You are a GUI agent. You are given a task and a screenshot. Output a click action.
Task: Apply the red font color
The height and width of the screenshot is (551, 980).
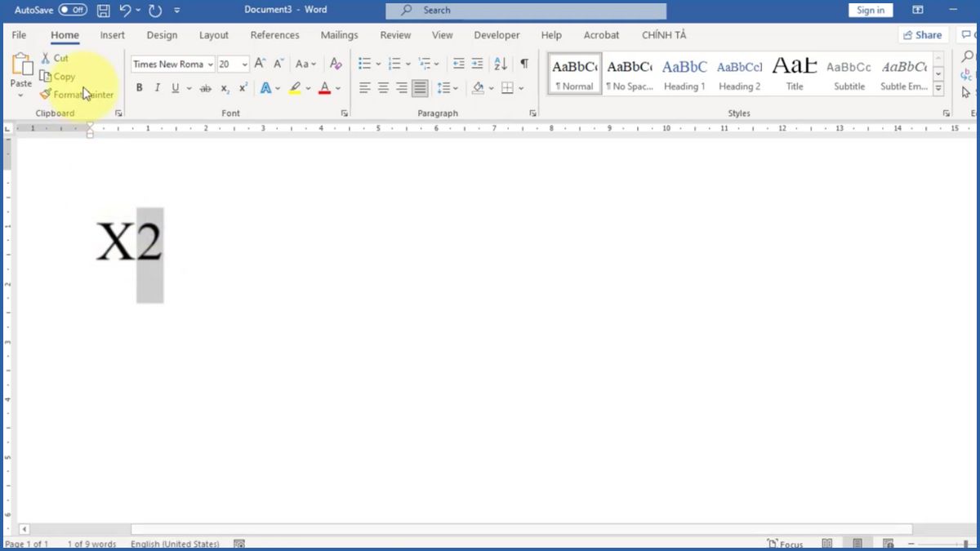325,88
